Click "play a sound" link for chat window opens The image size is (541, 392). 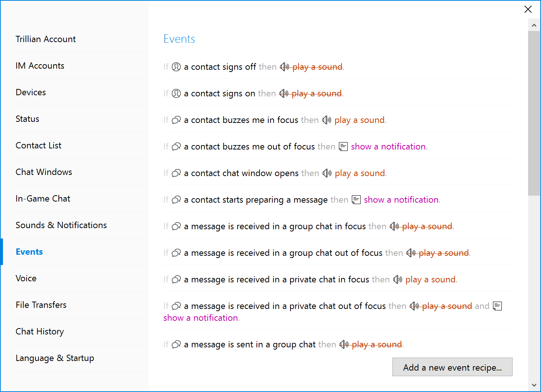click(x=360, y=173)
